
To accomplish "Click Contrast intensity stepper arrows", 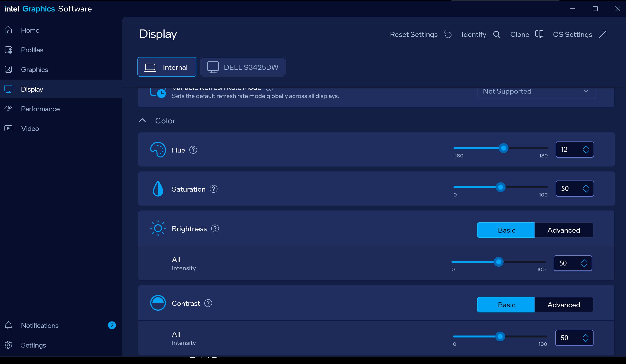I will (x=585, y=338).
